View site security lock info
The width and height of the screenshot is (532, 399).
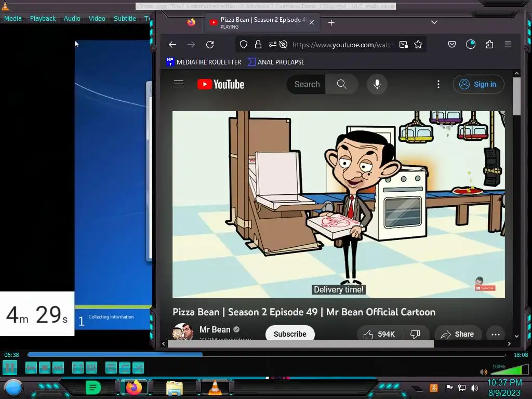click(258, 45)
